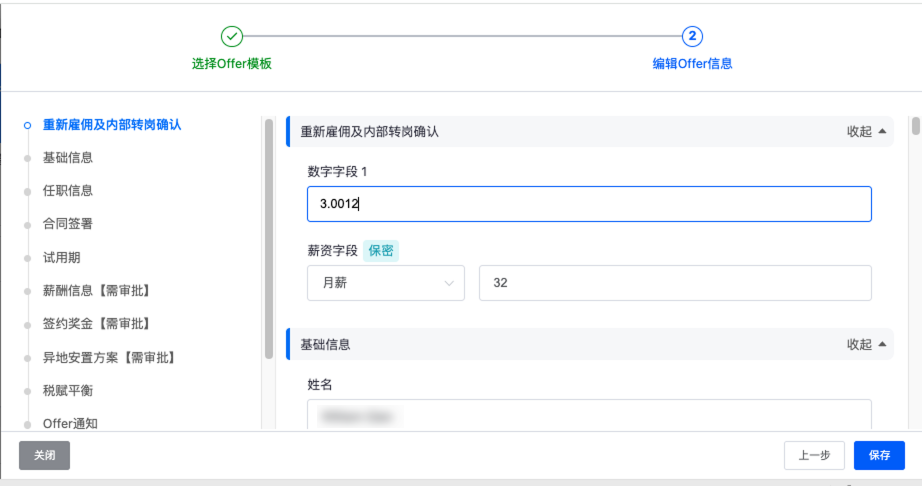This screenshot has width=922, height=486.
Task: Go to 税赋平衡 section
Action: click(x=68, y=390)
